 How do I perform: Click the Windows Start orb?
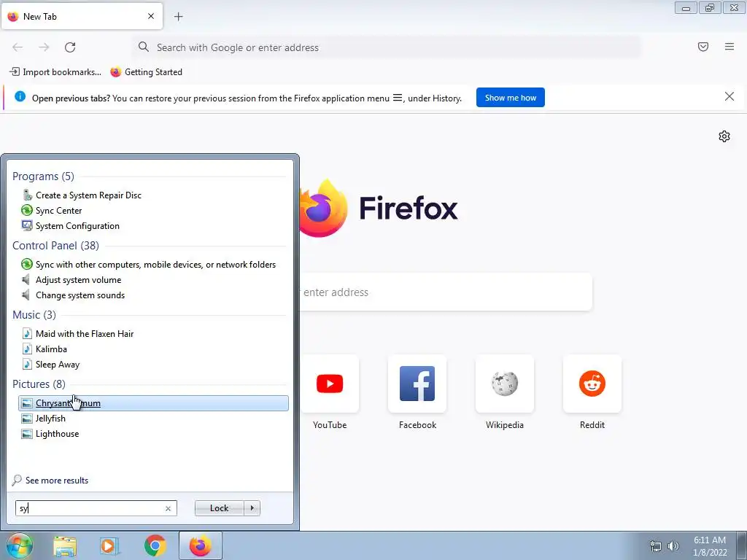[19, 545]
